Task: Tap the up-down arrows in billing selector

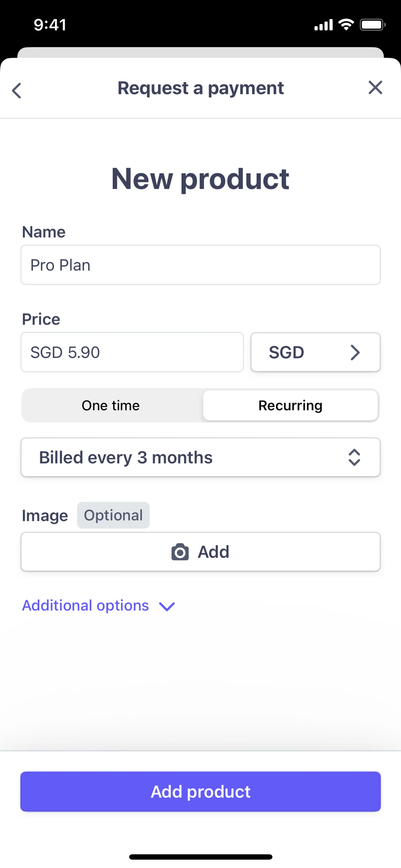Action: [x=354, y=457]
